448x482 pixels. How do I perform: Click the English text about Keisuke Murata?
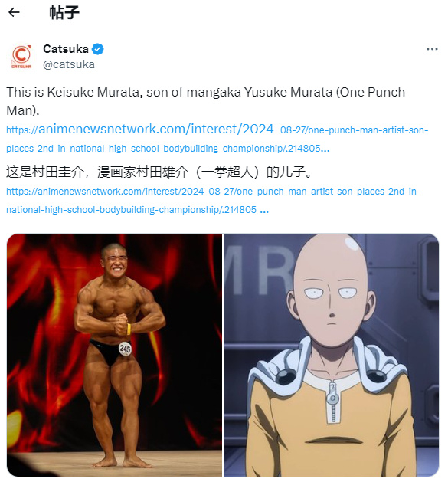[205, 101]
